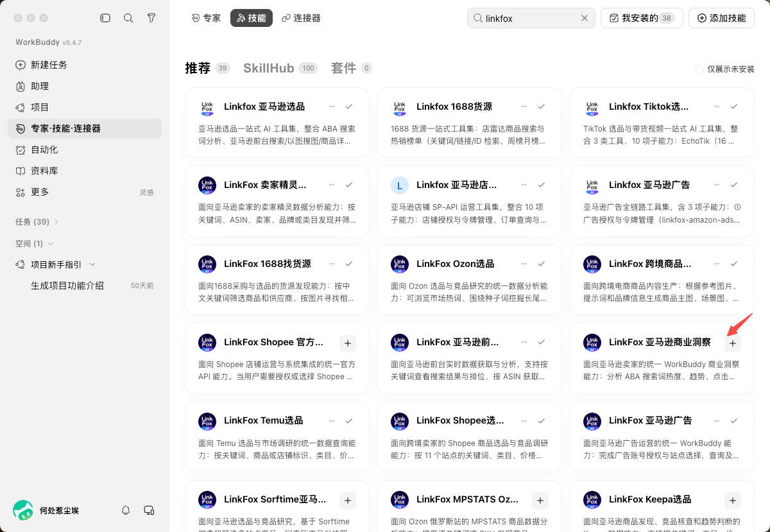
Task: Click installed checkmark on LinkFox Ozon选品
Action: pos(542,264)
